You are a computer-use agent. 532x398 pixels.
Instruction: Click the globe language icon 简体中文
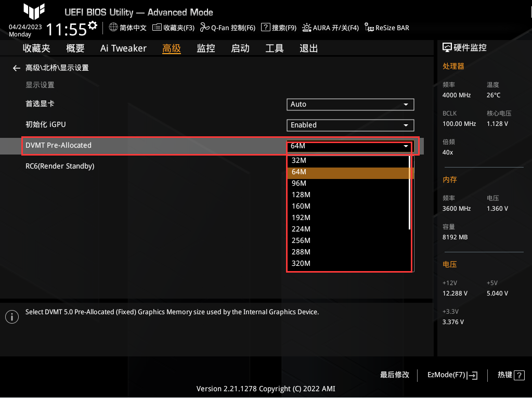click(114, 28)
